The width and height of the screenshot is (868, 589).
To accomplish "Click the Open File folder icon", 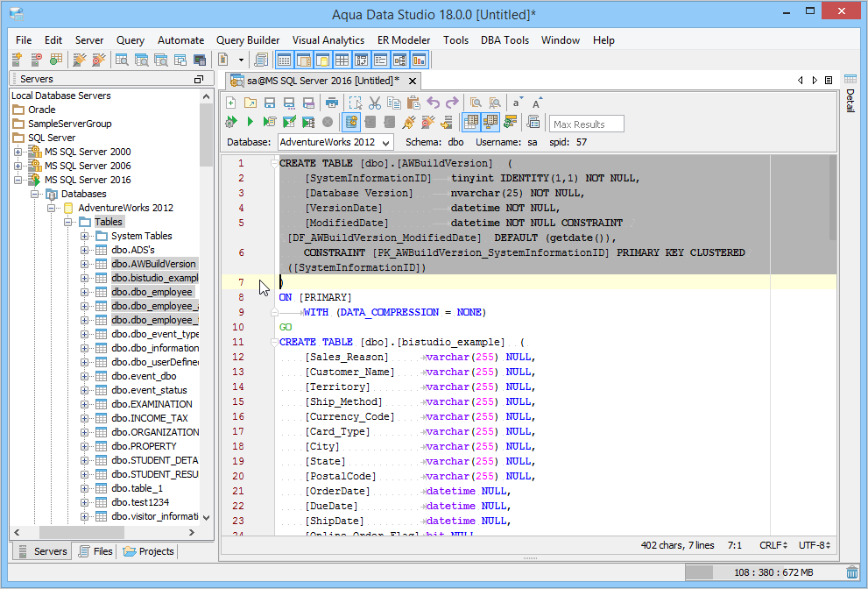I will click(x=251, y=103).
